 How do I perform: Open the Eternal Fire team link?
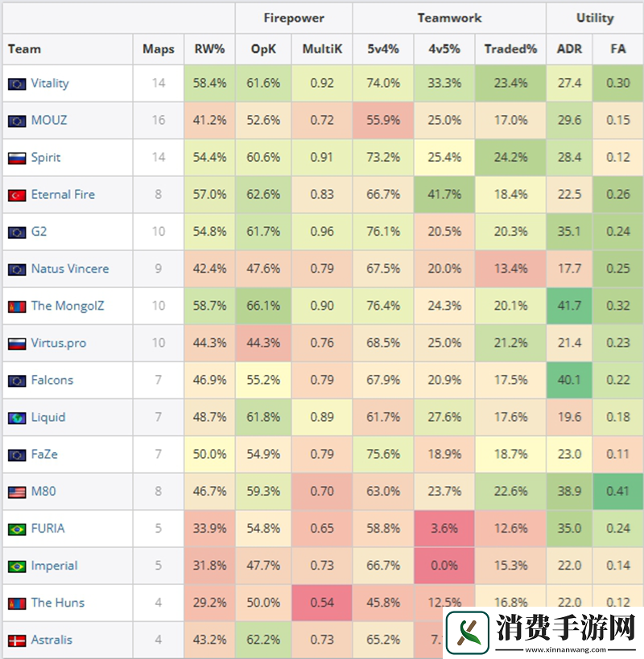(x=63, y=194)
